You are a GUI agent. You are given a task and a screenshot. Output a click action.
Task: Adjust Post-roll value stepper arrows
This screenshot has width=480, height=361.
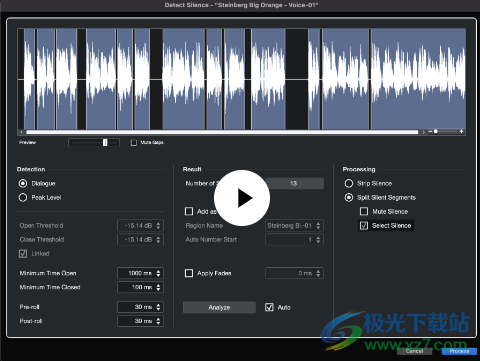(x=158, y=321)
